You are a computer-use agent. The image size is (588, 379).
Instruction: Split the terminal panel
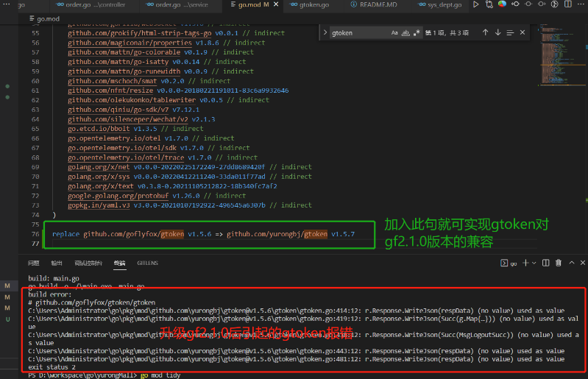tap(545, 263)
